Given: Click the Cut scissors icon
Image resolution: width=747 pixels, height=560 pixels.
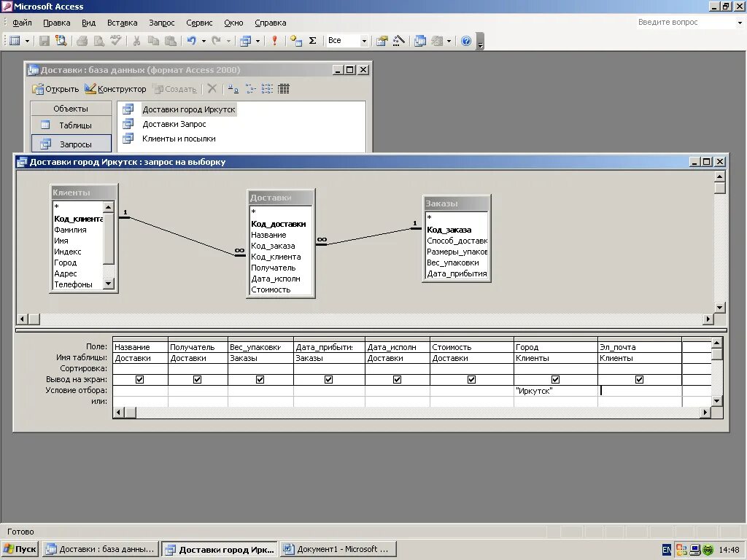Looking at the screenshot, I should click(x=136, y=41).
